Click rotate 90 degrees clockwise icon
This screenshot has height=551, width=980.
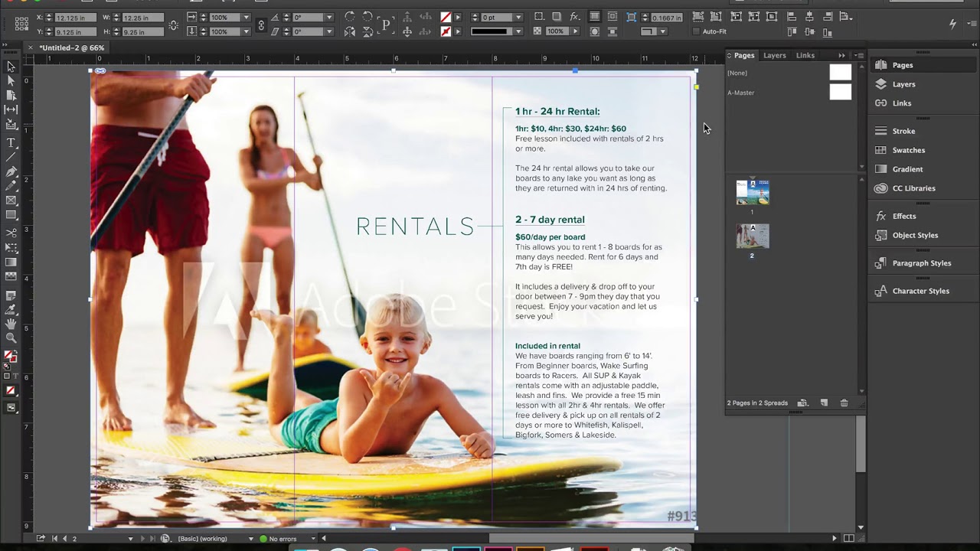349,16
